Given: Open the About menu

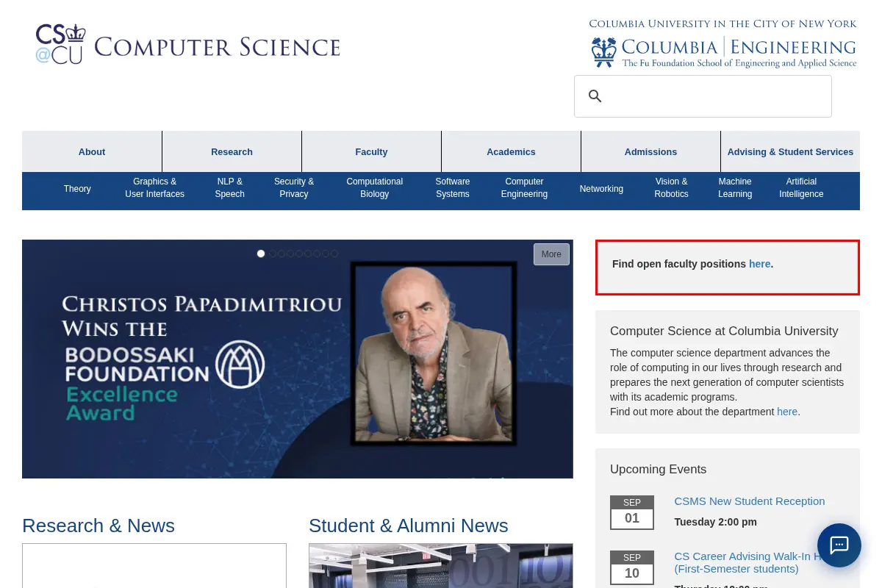Looking at the screenshot, I should coord(92,151).
